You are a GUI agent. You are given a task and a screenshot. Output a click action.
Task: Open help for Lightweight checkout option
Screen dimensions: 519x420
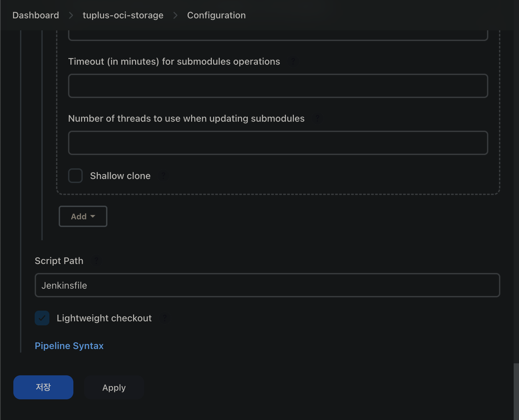click(x=164, y=318)
